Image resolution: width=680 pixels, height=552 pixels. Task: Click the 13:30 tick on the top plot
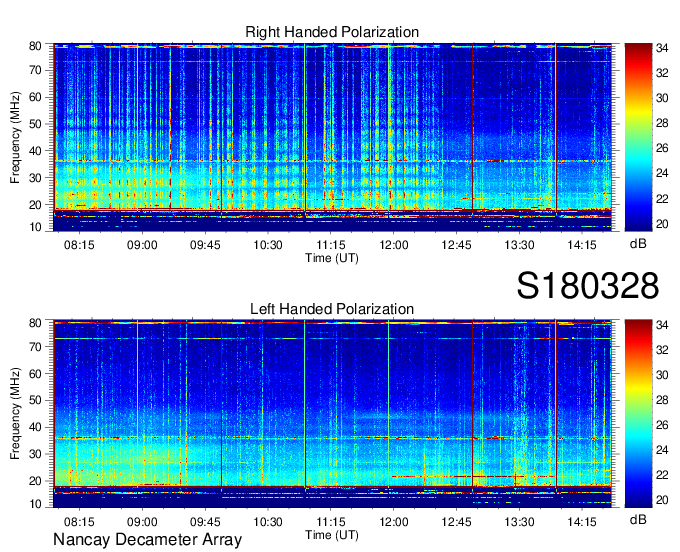click(x=519, y=245)
